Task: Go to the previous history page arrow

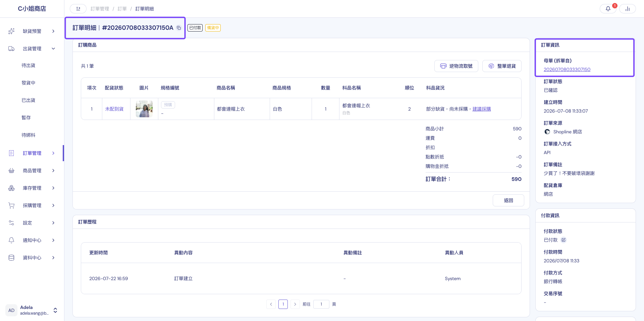Action: (271, 304)
